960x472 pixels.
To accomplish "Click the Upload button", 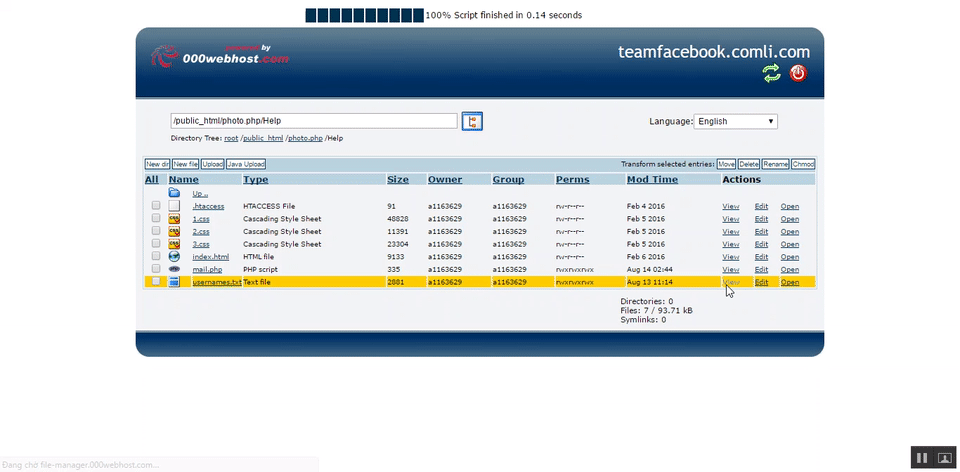I will (x=212, y=164).
